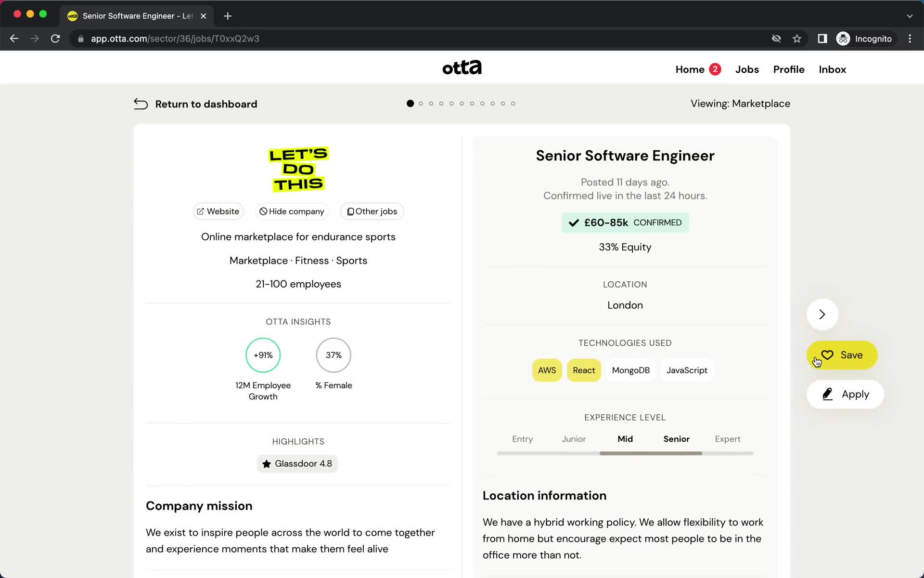This screenshot has height=578, width=924.
Task: Expand the tab search chevron
Action: point(910,16)
